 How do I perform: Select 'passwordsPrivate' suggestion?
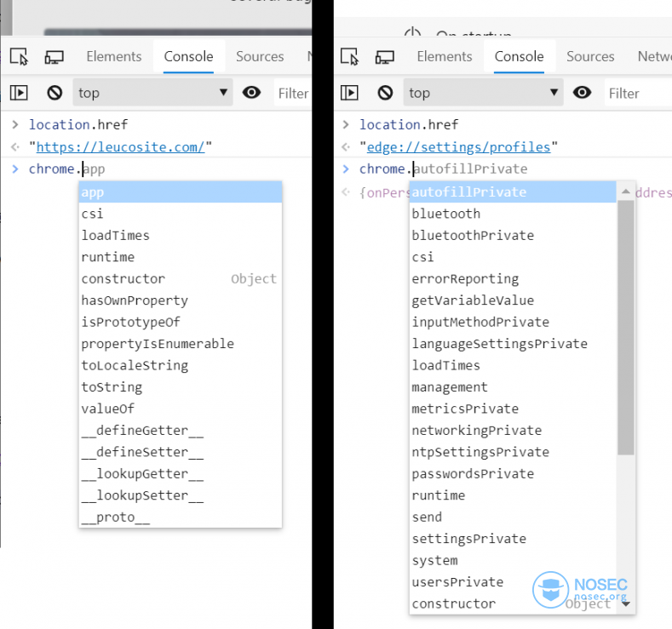(513, 473)
